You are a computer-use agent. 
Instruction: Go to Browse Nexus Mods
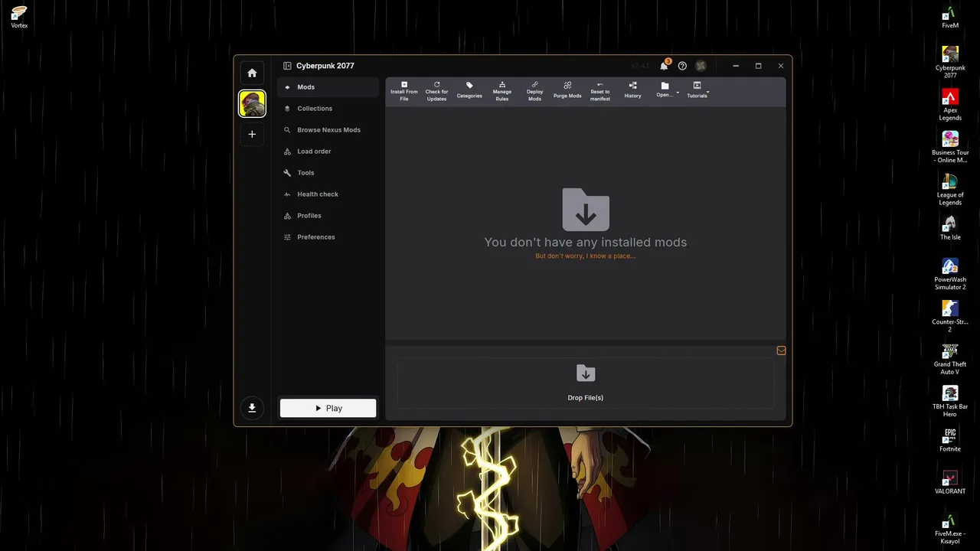(328, 130)
